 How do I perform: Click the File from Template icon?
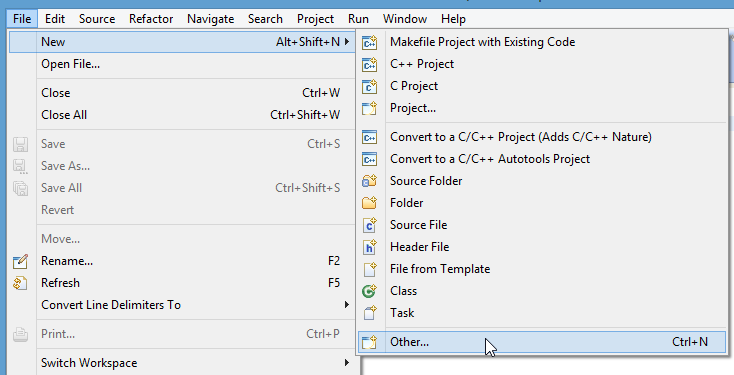click(x=369, y=269)
